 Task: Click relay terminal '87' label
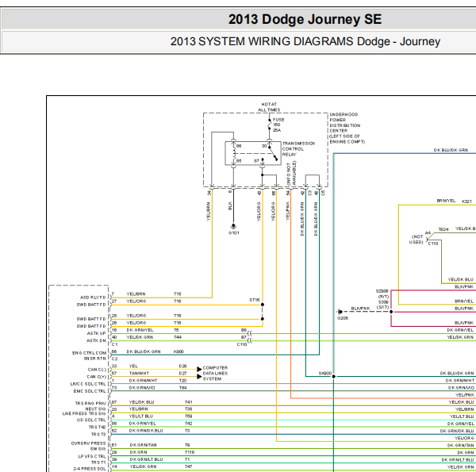click(256, 160)
